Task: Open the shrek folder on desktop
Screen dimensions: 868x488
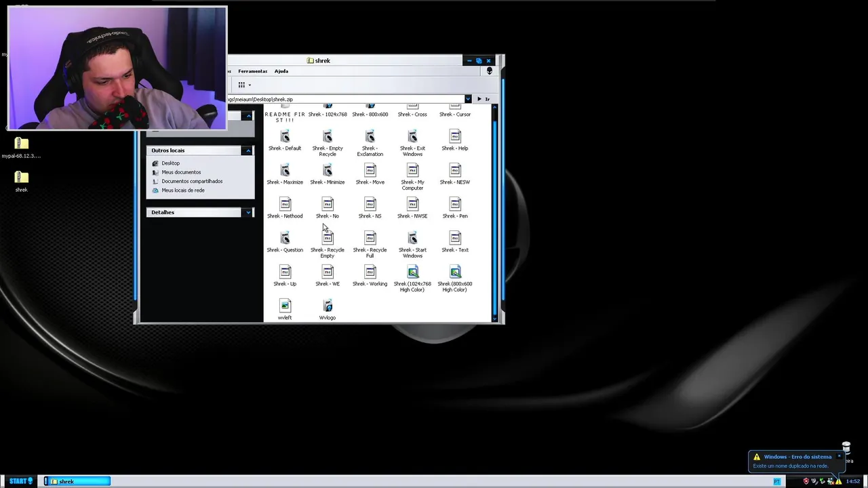Action: point(22,182)
